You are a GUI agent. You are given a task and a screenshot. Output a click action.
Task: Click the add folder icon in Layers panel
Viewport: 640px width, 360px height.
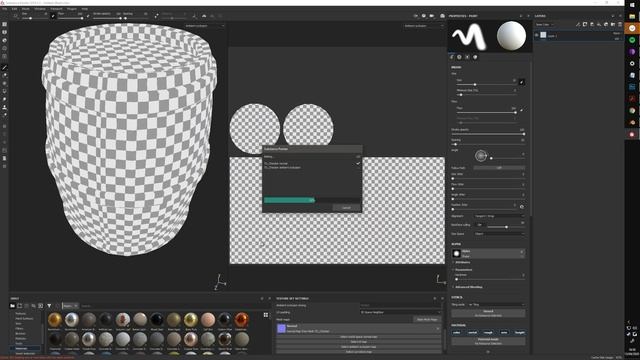pos(613,24)
